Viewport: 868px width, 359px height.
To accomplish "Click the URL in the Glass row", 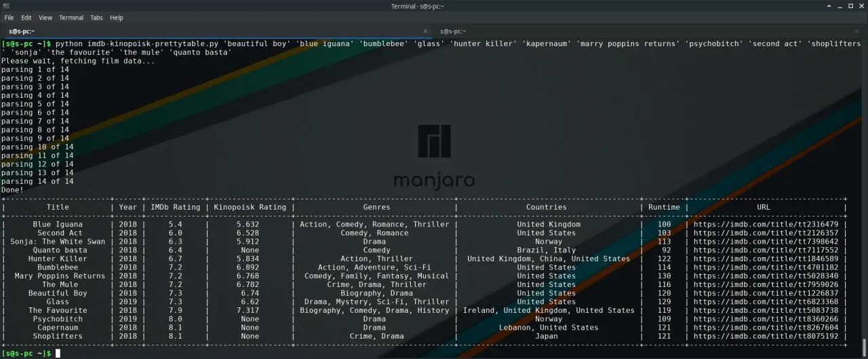I will pos(766,302).
